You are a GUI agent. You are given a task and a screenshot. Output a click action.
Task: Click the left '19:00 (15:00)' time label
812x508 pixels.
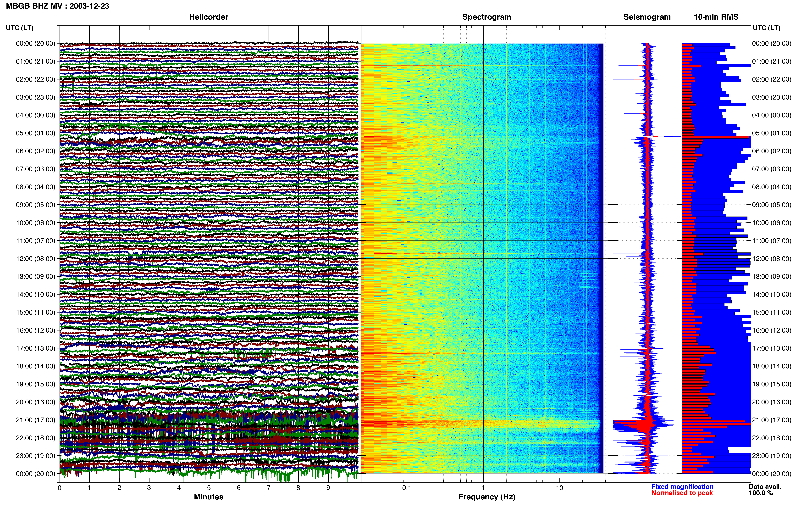(x=36, y=384)
